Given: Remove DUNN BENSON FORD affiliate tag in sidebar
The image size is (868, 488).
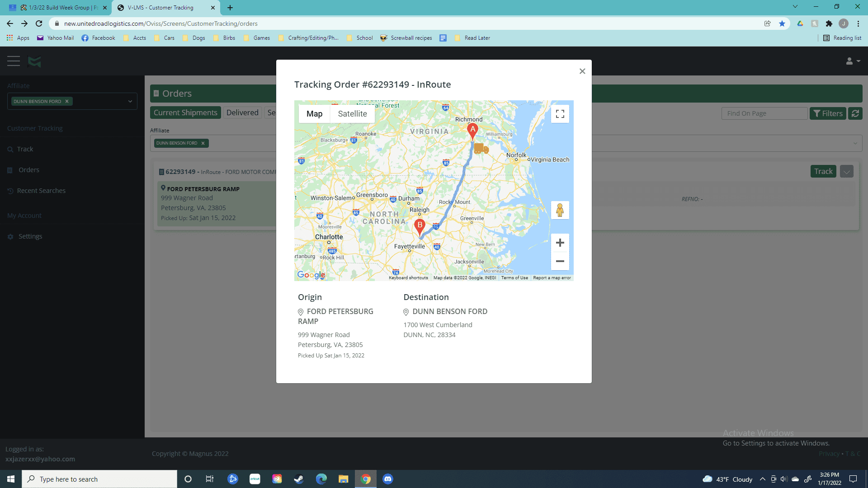Looking at the screenshot, I should (67, 101).
